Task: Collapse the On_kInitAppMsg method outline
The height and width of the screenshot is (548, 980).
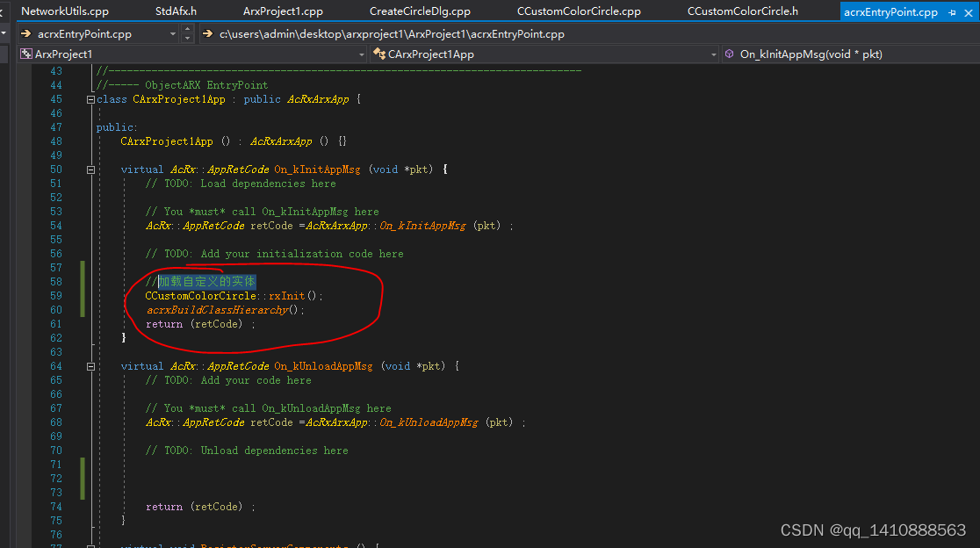Action: tap(90, 169)
